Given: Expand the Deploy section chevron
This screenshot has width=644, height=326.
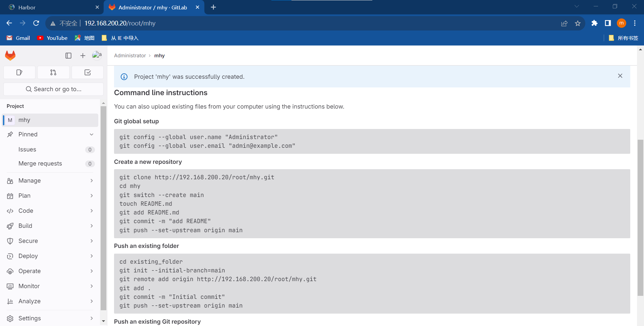Looking at the screenshot, I should click(x=92, y=256).
